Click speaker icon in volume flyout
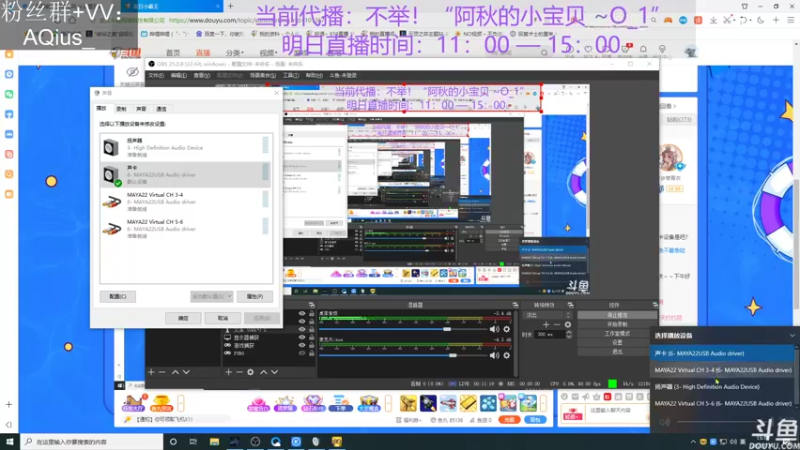 [x=664, y=422]
